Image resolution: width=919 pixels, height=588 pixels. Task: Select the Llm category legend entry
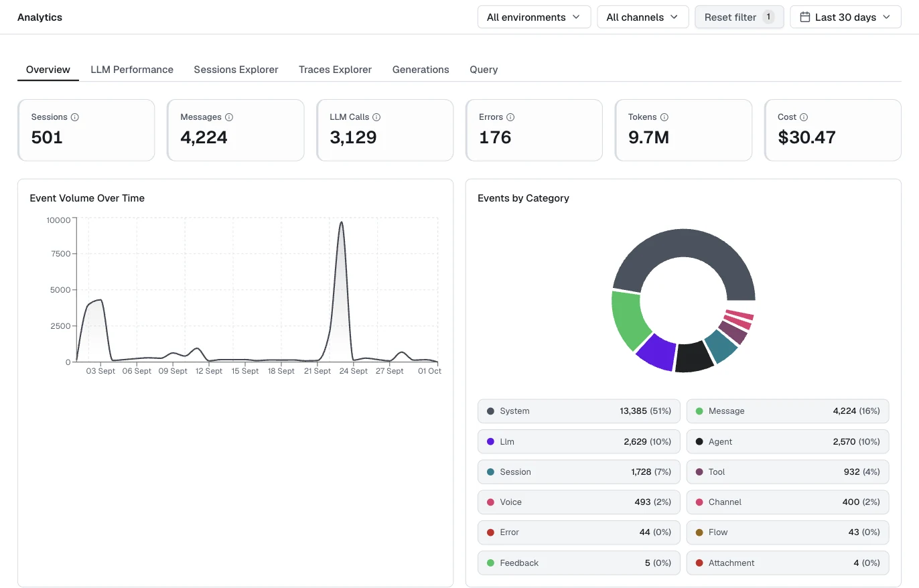point(579,442)
